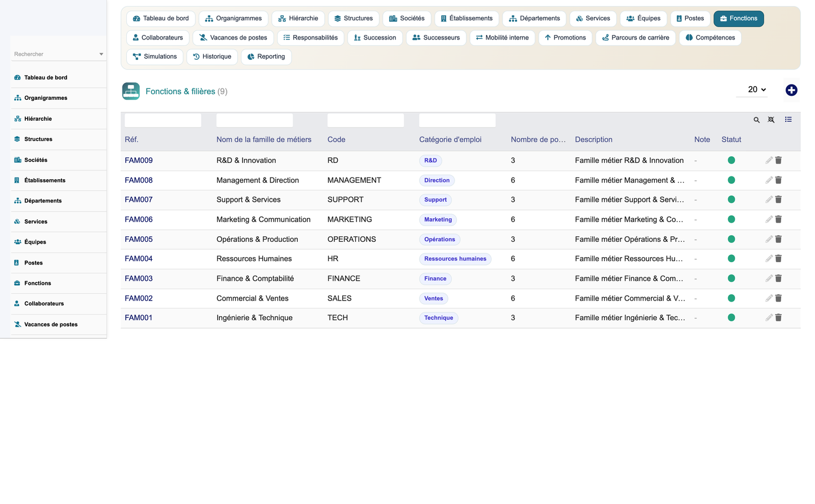Edit FAM007 Support & Services row
Viewport: 815px width, 504px height.
[769, 200]
